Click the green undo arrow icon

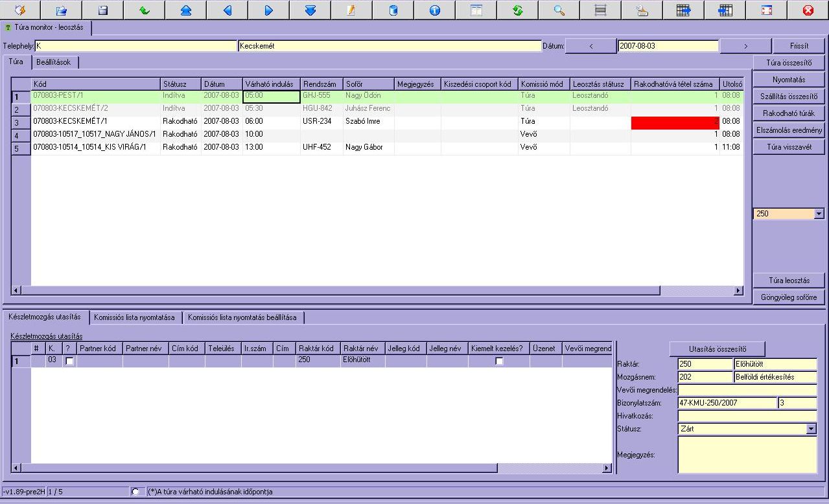click(x=145, y=10)
